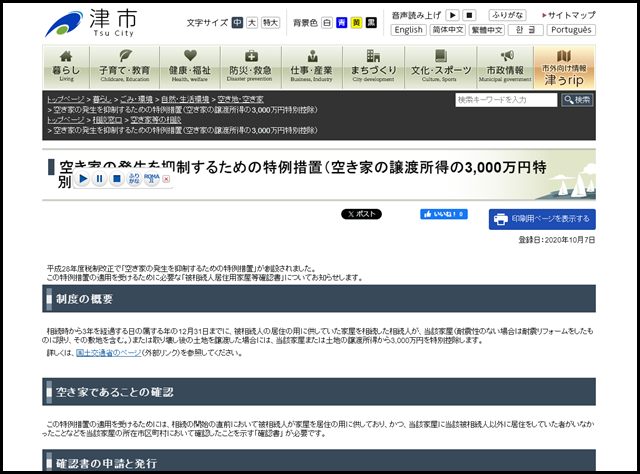This screenshot has height=474, width=640.
Task: Click the 自然・生活環境 breadcrumb link
Action: (185, 99)
